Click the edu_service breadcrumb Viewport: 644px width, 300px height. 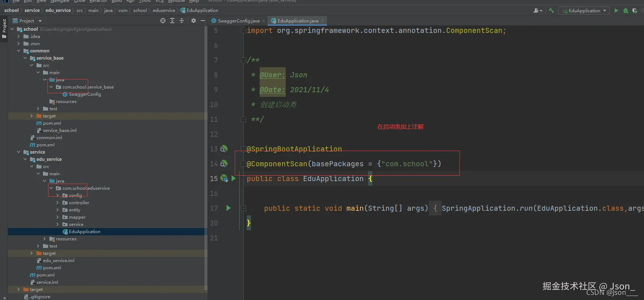click(x=58, y=10)
